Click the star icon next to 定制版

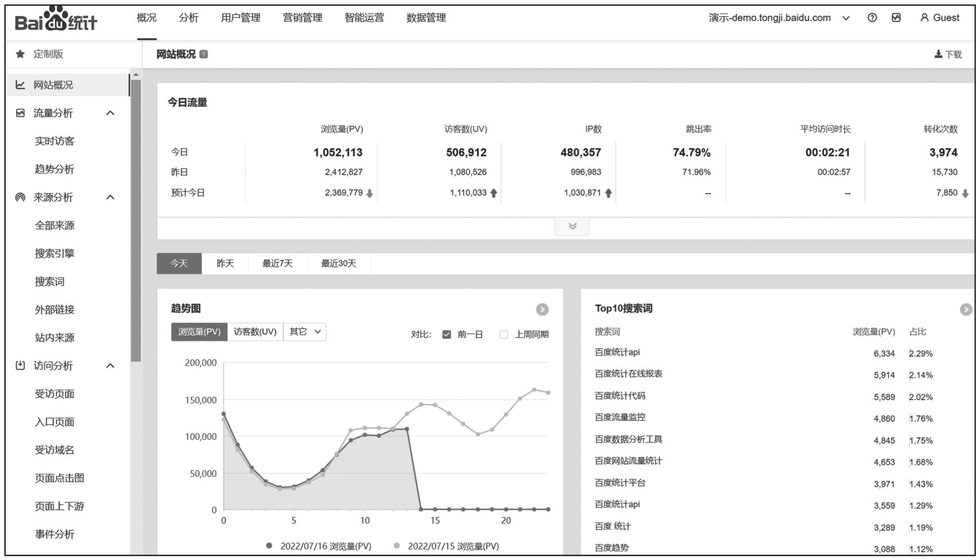(x=21, y=54)
